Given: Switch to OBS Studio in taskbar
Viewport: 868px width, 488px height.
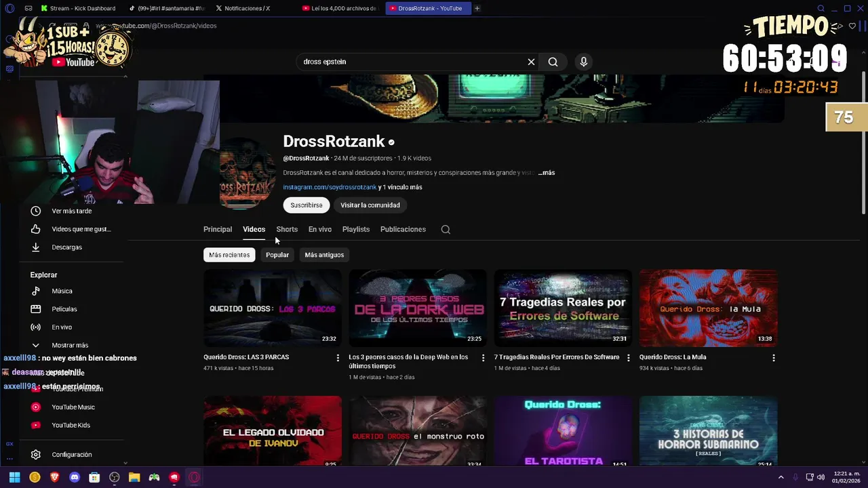Looking at the screenshot, I should 115,477.
